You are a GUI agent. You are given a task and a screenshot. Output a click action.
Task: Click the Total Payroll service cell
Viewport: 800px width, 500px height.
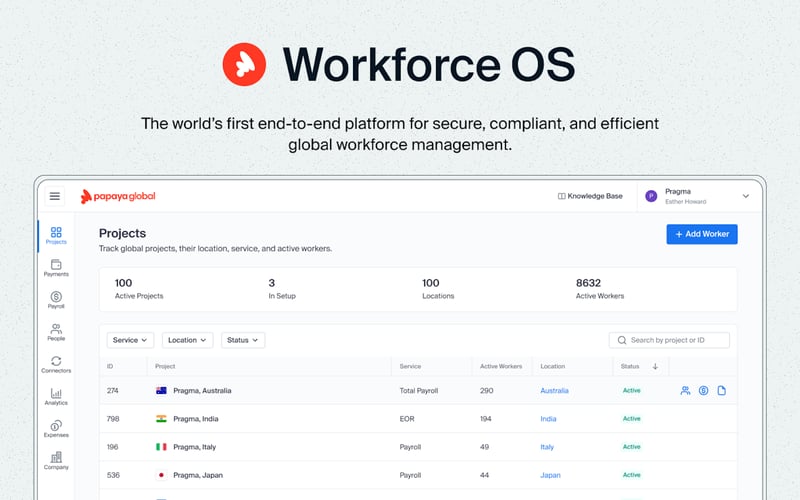[x=419, y=391]
